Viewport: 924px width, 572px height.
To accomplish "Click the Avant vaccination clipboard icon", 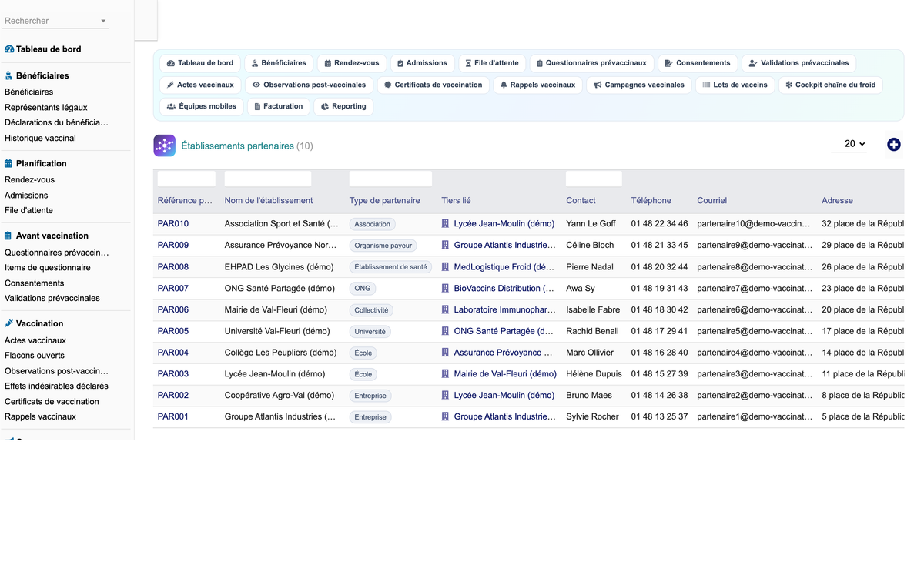I will click(x=9, y=236).
